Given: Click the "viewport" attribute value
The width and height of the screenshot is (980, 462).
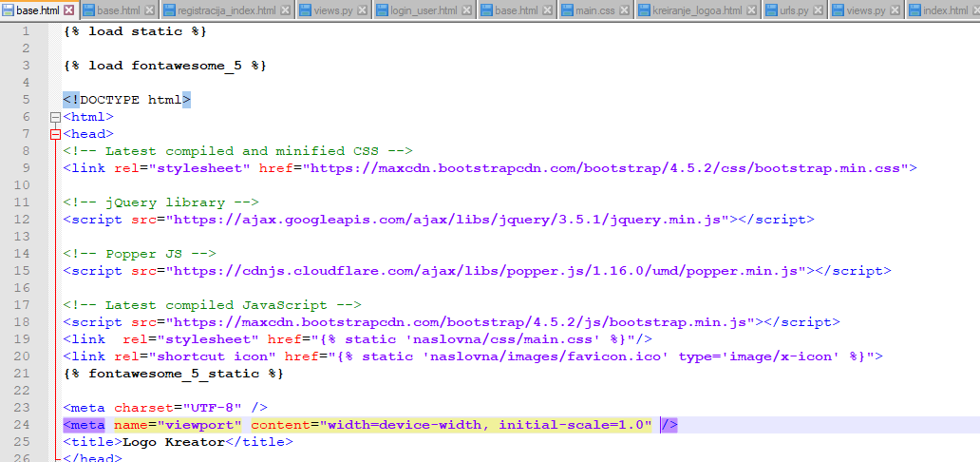Looking at the screenshot, I should click(198, 425).
